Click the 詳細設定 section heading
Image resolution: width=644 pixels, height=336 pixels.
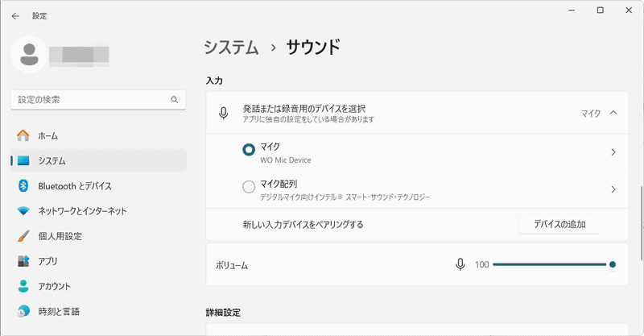point(223,313)
